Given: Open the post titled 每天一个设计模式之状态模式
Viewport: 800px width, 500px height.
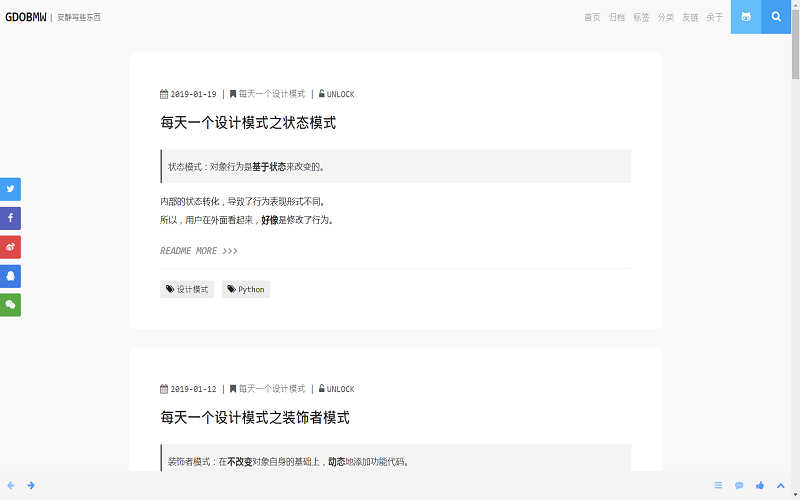Looking at the screenshot, I should click(248, 123).
